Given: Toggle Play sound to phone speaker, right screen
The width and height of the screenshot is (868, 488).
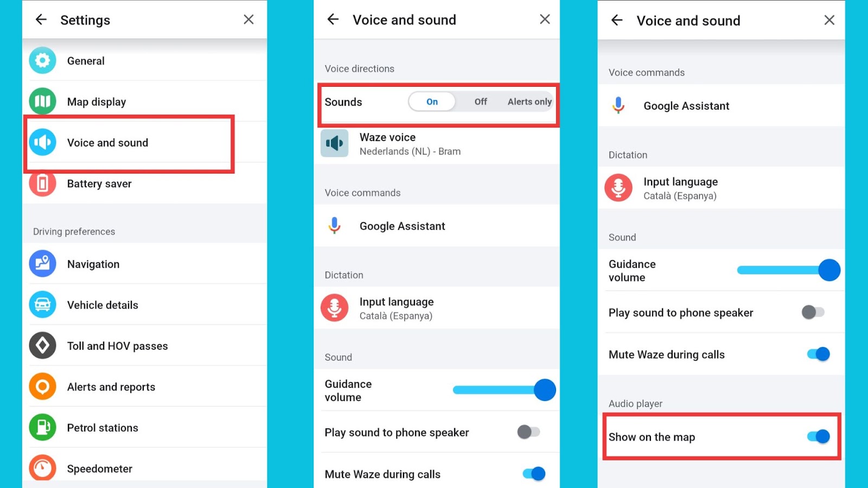Looking at the screenshot, I should click(x=813, y=312).
